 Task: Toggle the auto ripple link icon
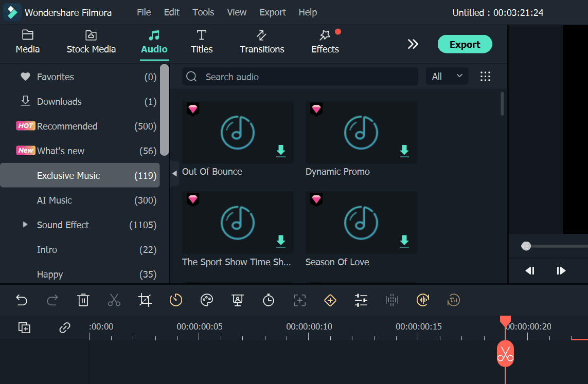64,328
